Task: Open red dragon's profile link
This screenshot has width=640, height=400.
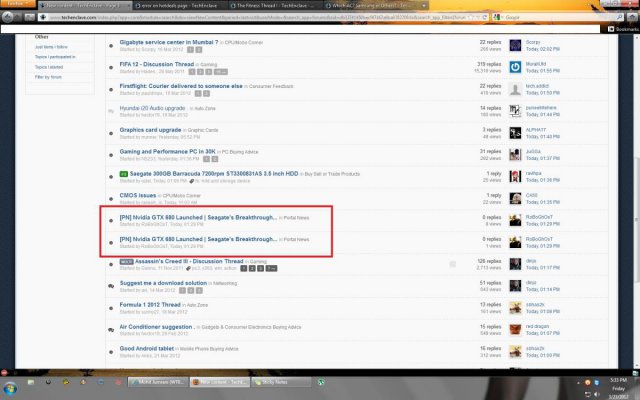Action: (x=537, y=327)
